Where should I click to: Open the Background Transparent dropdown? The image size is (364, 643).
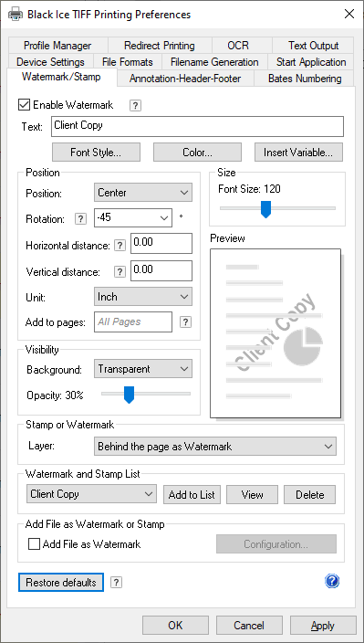pos(143,369)
